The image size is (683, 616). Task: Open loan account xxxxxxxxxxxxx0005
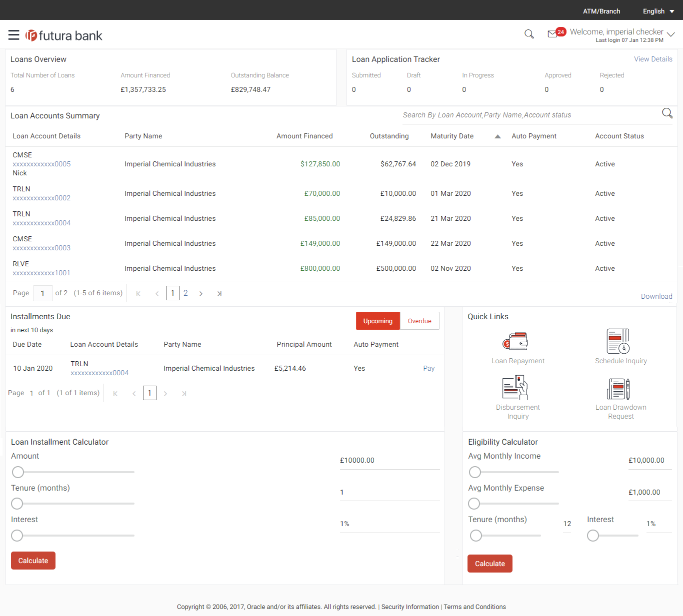tap(41, 164)
